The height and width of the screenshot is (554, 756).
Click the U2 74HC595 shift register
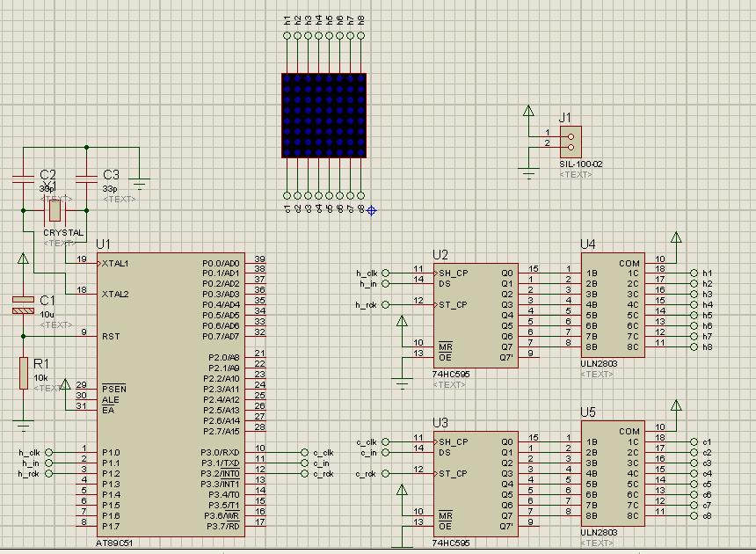coord(476,316)
